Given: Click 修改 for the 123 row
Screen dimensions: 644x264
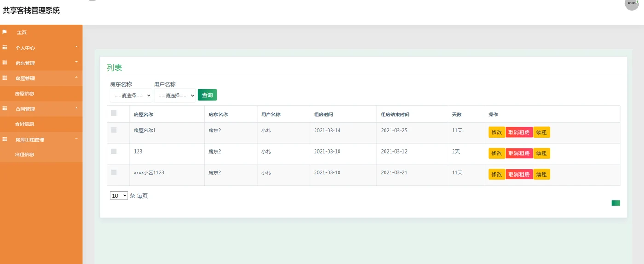Looking at the screenshot, I should (497, 153).
